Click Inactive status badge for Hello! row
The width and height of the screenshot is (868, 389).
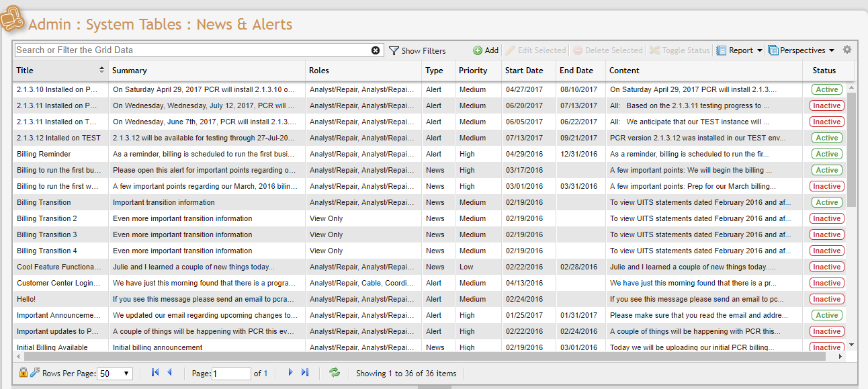pos(827,299)
